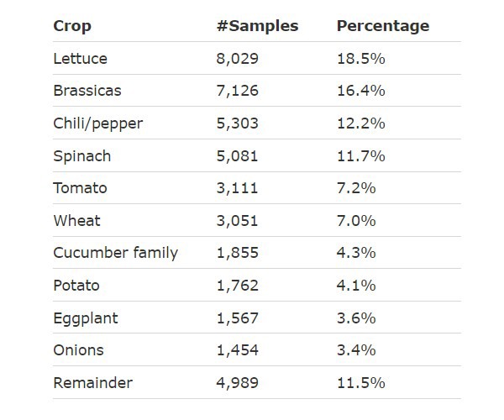Click the Eggplant row label

coord(86,318)
